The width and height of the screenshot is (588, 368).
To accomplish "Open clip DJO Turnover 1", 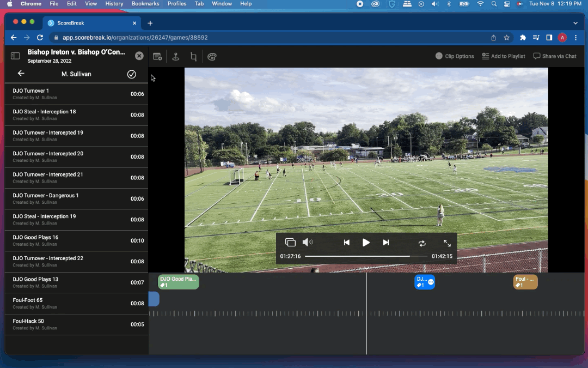I will (x=76, y=94).
